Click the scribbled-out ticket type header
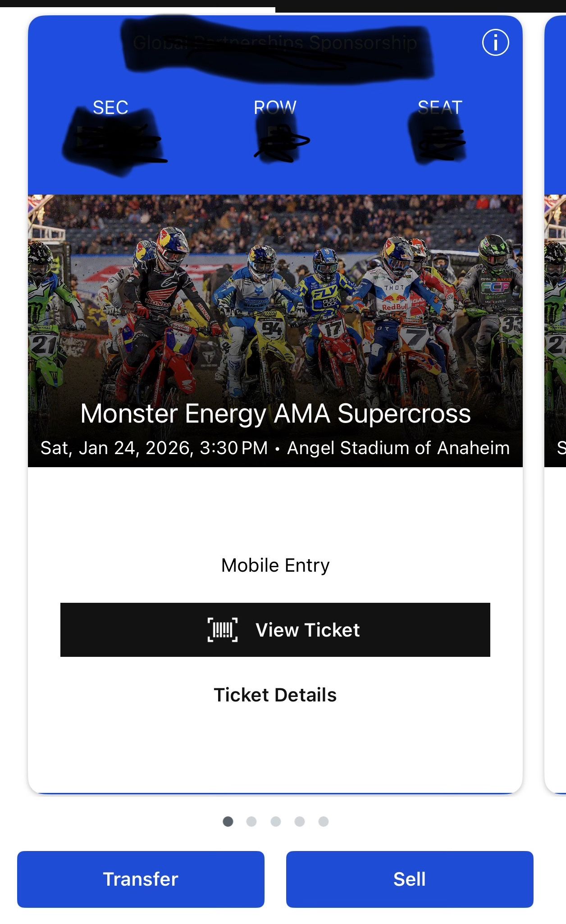 (275, 44)
